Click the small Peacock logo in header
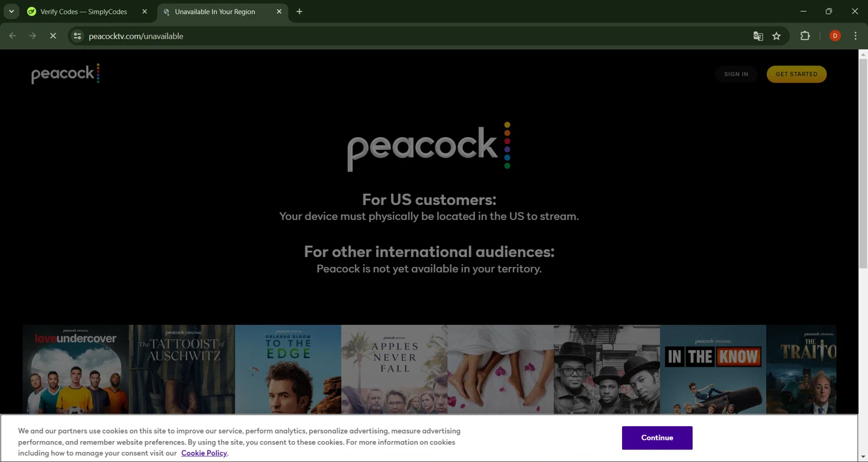The width and height of the screenshot is (868, 462). click(65, 74)
